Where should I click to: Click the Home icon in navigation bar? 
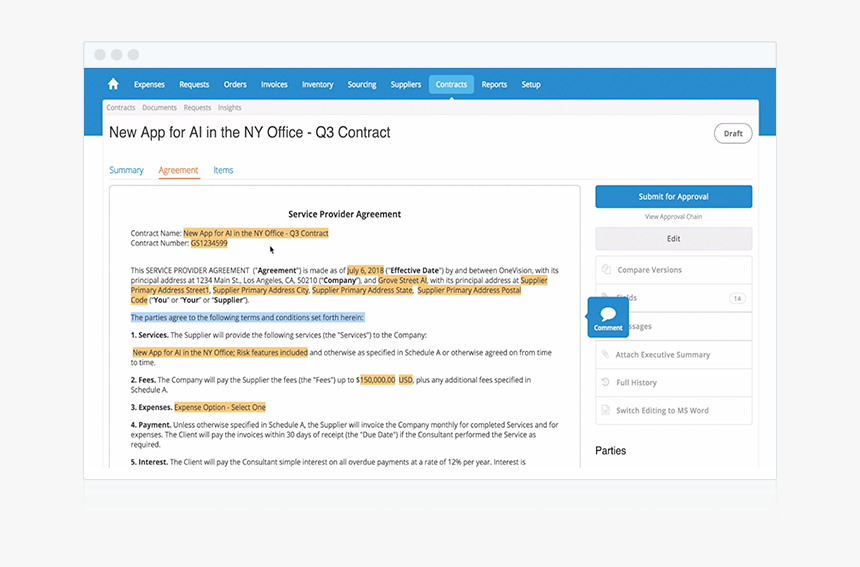[113, 85]
